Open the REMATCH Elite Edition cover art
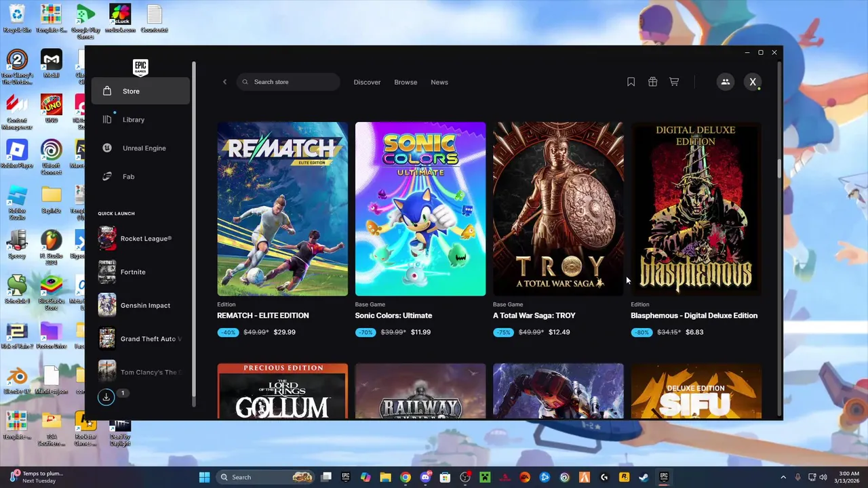Image resolution: width=868 pixels, height=488 pixels. pos(282,209)
